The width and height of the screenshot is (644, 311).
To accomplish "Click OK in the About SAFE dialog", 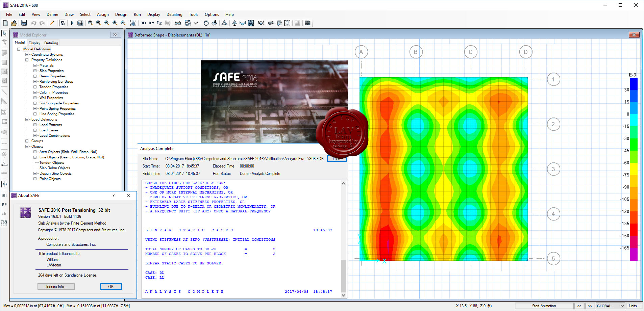I will coord(111,286).
